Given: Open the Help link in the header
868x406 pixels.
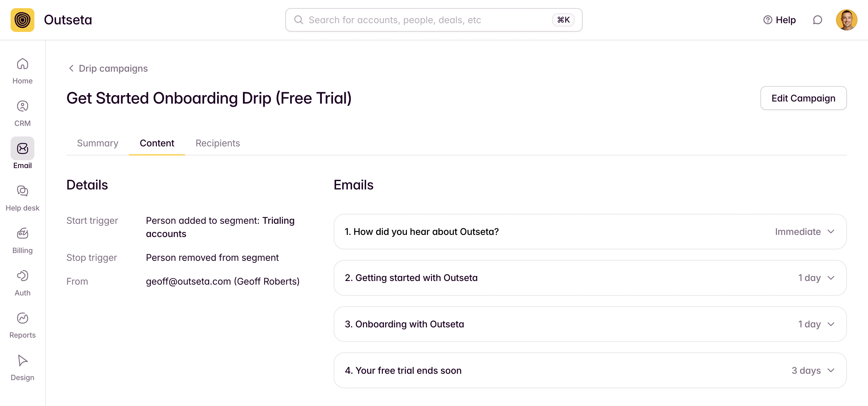Looking at the screenshot, I should coord(779,20).
